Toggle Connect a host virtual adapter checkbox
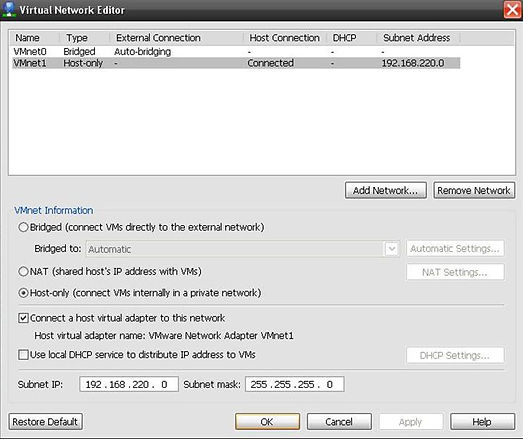 click(23, 318)
